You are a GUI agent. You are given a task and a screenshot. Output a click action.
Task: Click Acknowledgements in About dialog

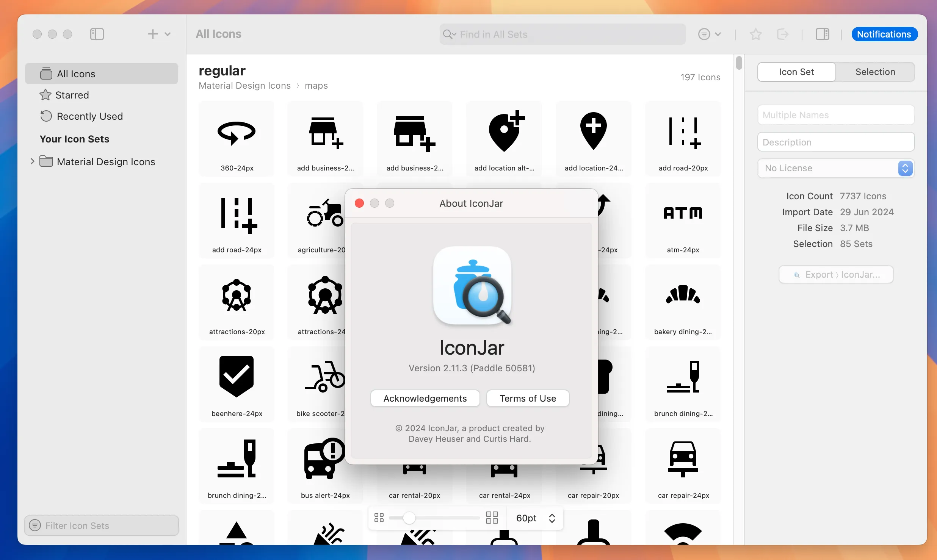(x=425, y=398)
